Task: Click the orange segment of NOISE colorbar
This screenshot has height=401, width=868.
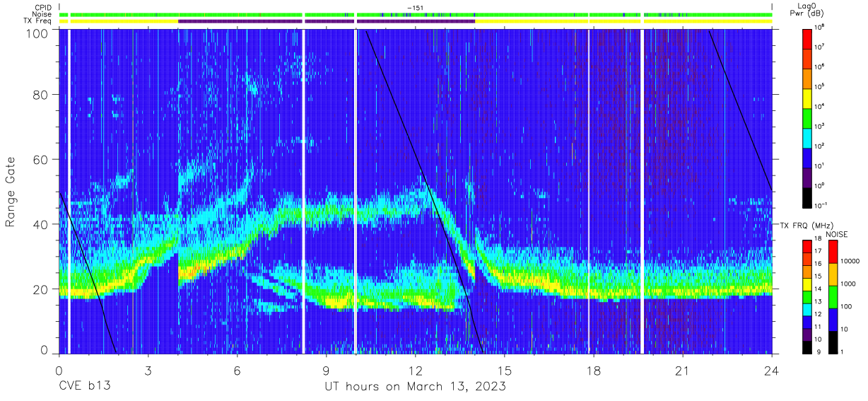Action: point(834,274)
